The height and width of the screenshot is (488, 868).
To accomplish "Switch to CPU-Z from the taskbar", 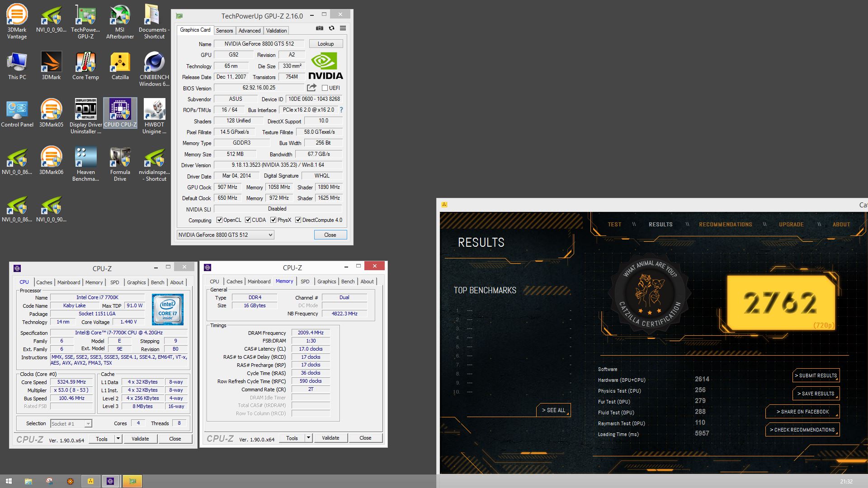I will tap(110, 481).
